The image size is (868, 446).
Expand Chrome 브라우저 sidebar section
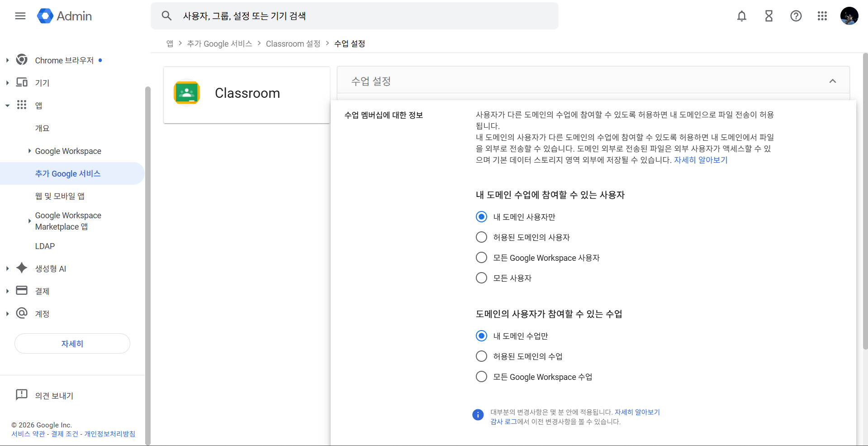pyautogui.click(x=7, y=60)
